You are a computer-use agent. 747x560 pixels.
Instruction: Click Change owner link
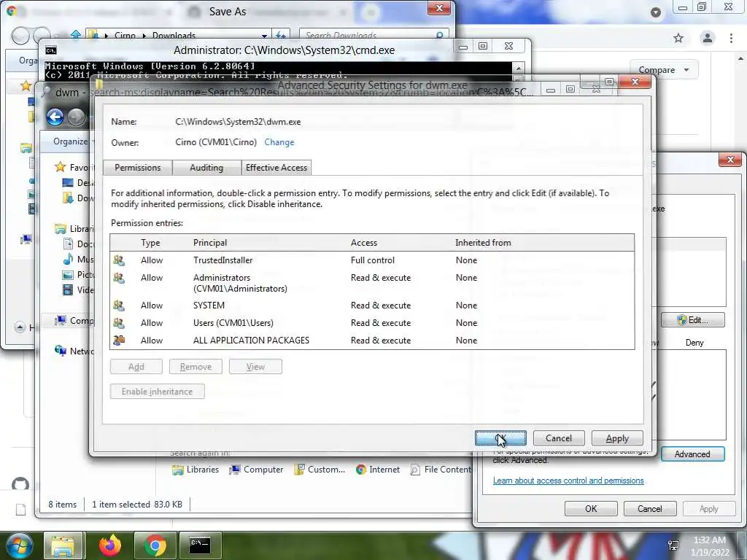[279, 142]
